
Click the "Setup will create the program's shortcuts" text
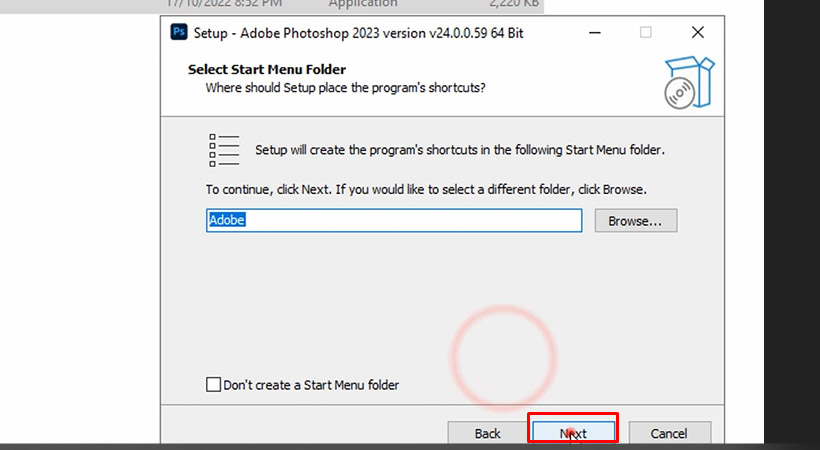pyautogui.click(x=460, y=150)
